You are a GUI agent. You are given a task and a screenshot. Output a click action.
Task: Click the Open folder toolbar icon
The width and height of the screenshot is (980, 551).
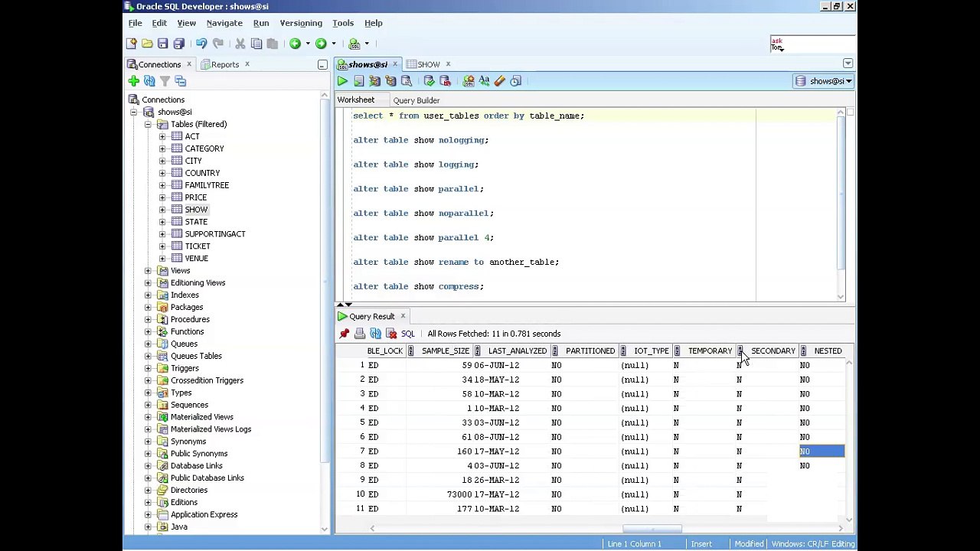147,44
